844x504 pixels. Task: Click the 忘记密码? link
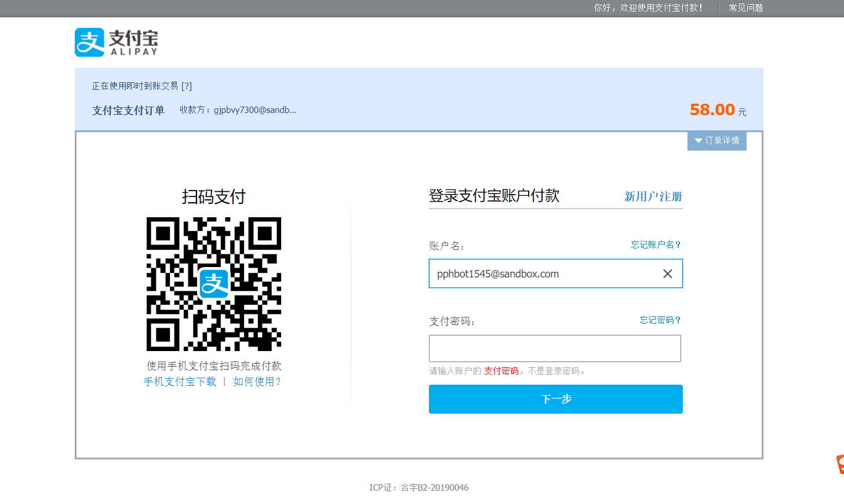[660, 320]
